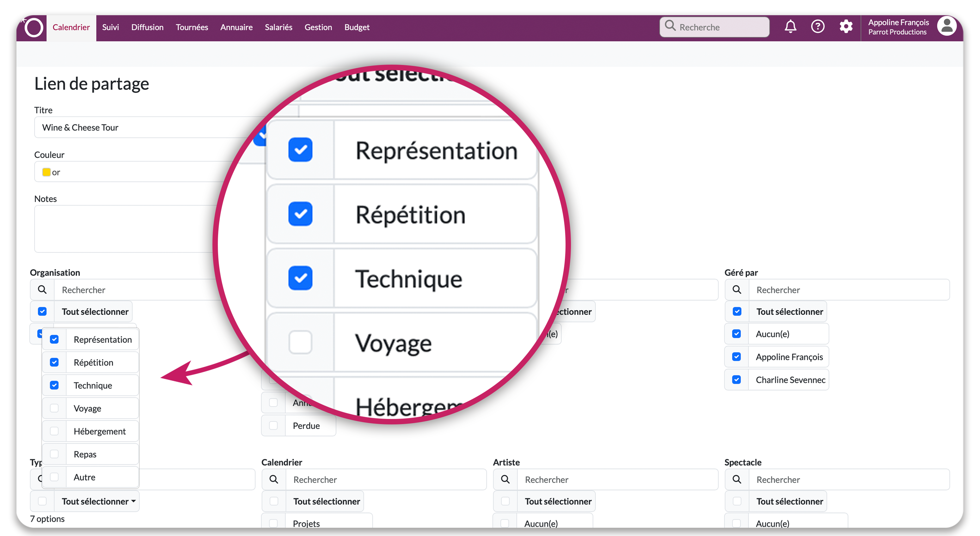This screenshot has height=536, width=980.
Task: Open the Tournées menu
Action: coord(192,27)
